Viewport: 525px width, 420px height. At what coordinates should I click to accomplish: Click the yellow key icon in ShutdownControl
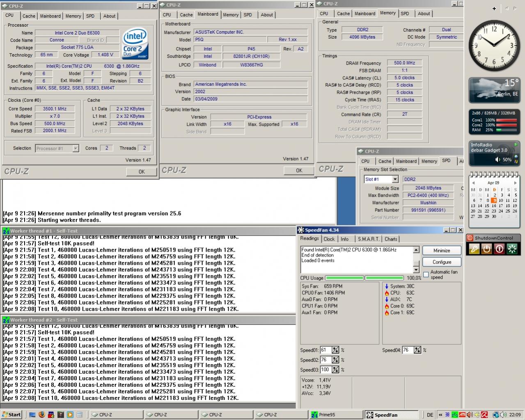pos(474,248)
